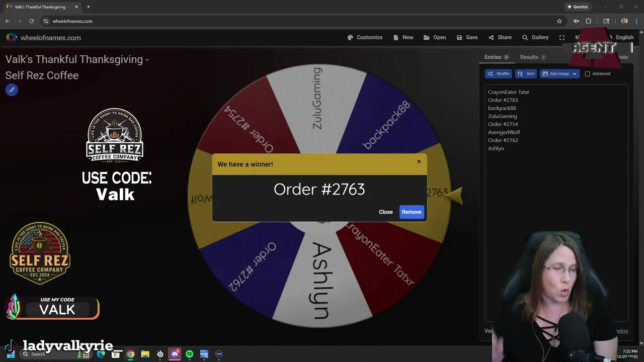
Task: Bookmark this page with star icon
Action: tap(559, 21)
